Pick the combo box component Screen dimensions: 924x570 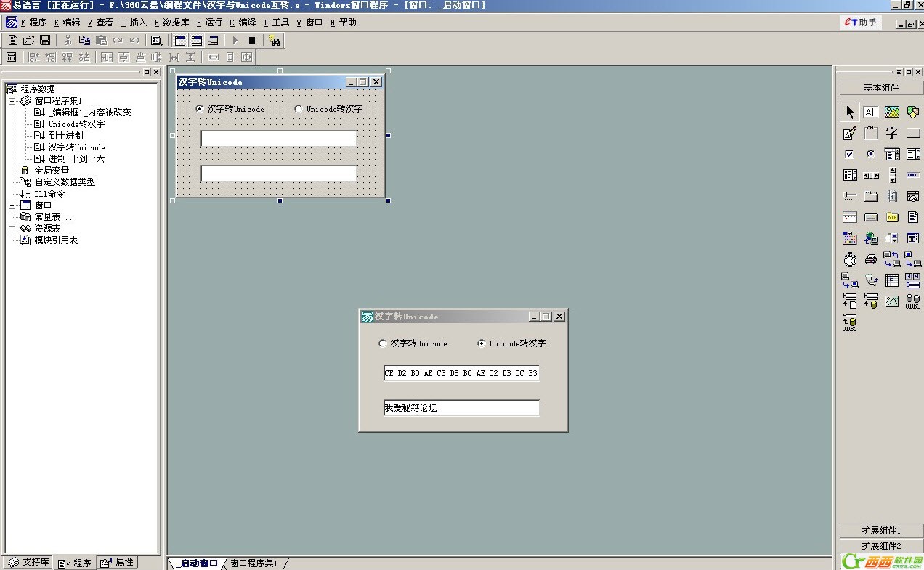click(x=891, y=154)
